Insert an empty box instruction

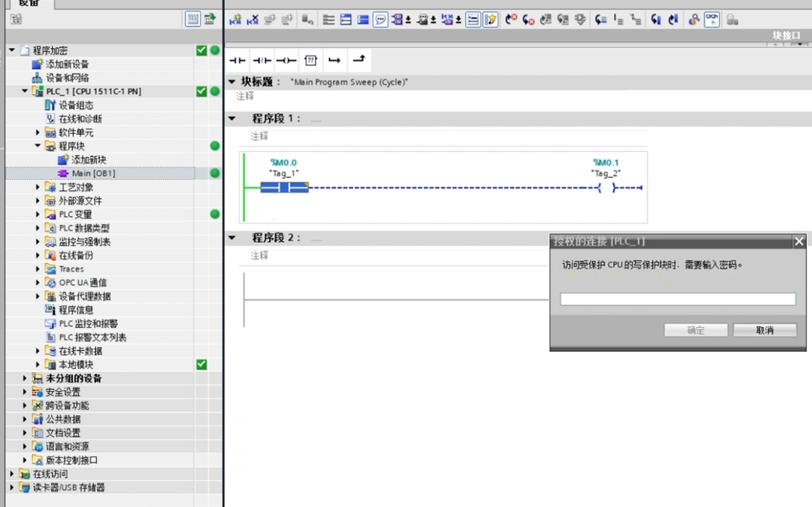pos(310,60)
